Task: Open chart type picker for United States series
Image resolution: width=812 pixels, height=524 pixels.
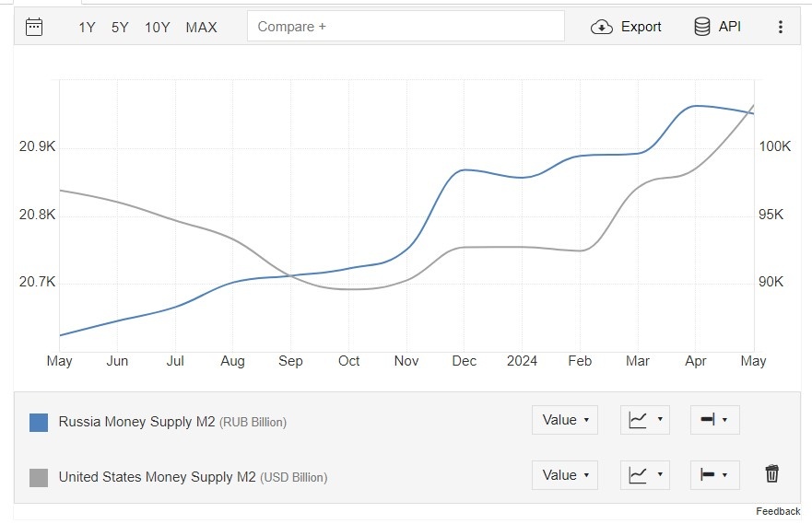Action: [645, 475]
